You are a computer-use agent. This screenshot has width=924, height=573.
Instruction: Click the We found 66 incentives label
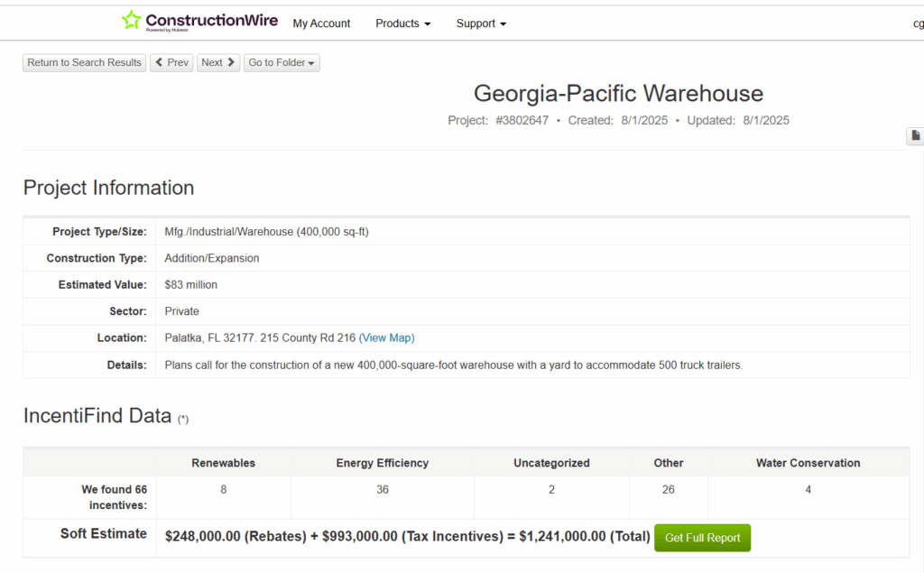tap(115, 497)
